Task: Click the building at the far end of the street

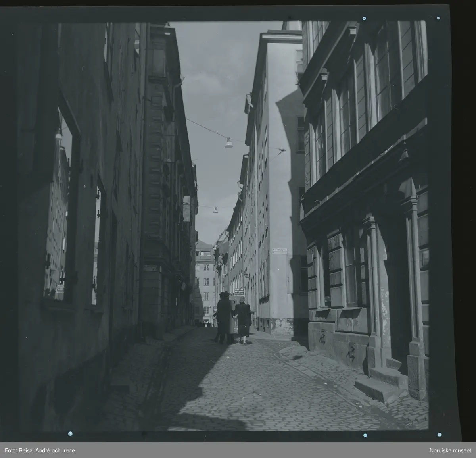Action: pos(205,278)
